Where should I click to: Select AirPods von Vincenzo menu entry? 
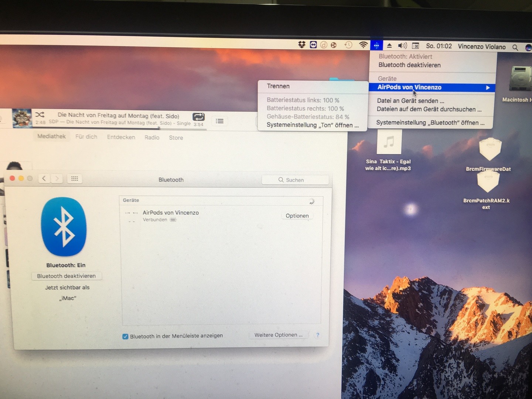click(x=432, y=88)
